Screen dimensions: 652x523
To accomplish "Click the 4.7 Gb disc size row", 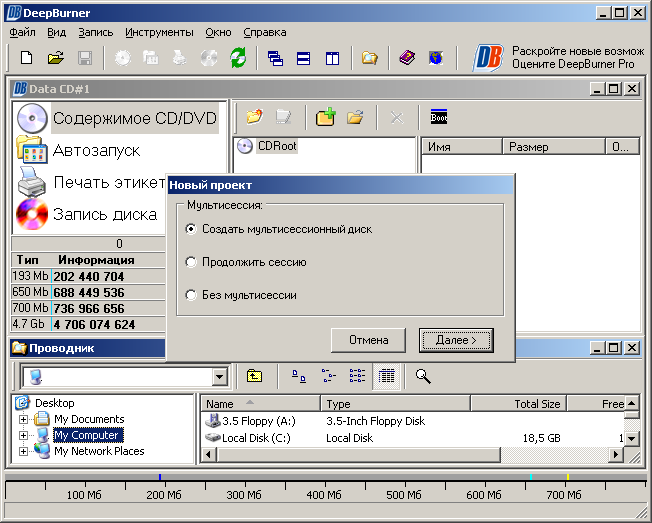I will tap(88, 324).
